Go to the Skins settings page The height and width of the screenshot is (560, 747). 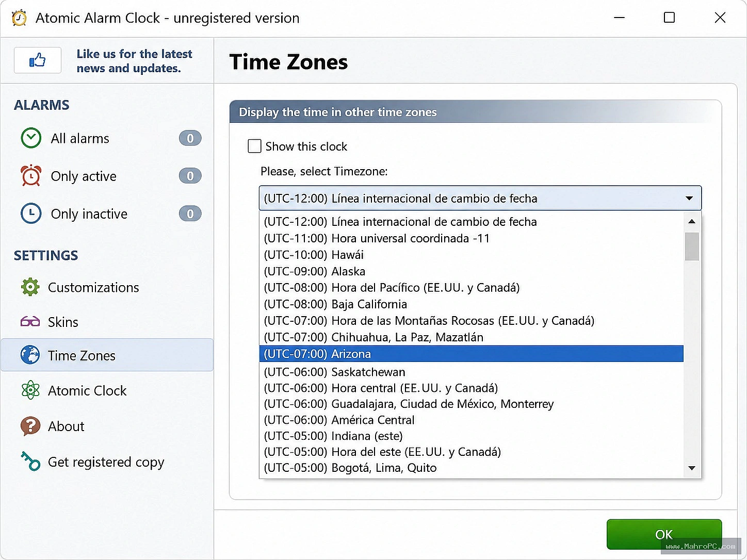tap(63, 322)
